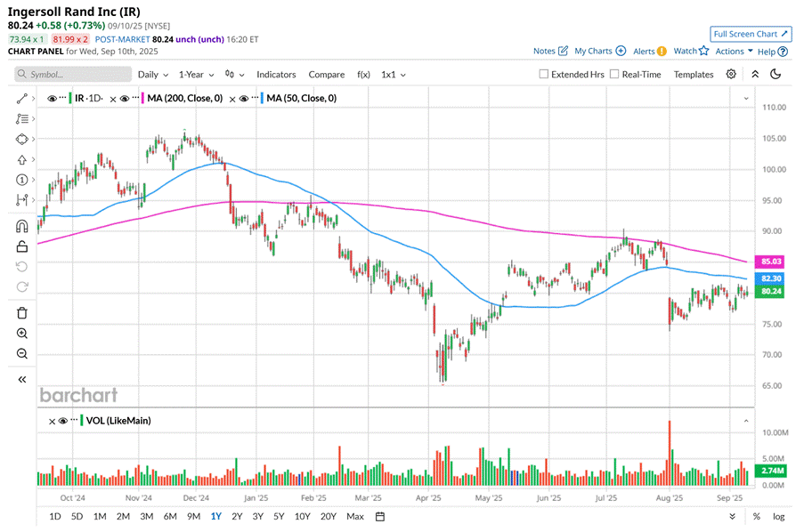This screenshot has height=532, width=804.
Task: Click the unlock drawings padlock icon
Action: 21,246
